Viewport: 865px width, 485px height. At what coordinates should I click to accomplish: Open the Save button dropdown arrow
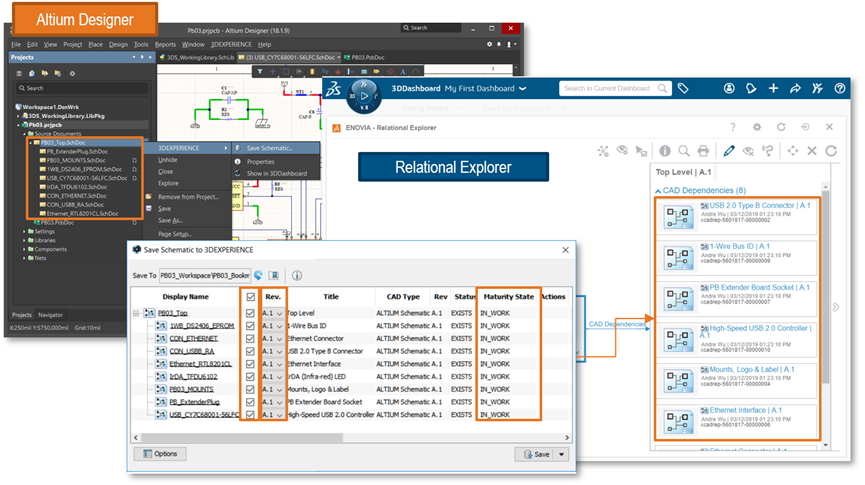pos(562,454)
